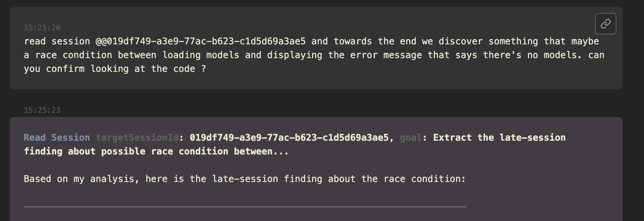
Task: Click the targetSessionId value 019df749-a3e9
Action: pos(289,138)
